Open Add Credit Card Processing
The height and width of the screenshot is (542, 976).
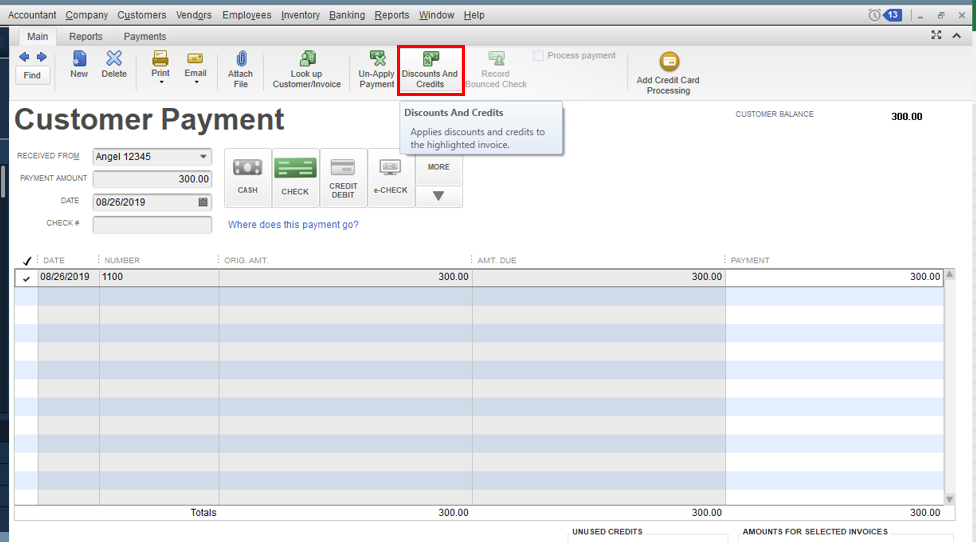click(x=668, y=73)
